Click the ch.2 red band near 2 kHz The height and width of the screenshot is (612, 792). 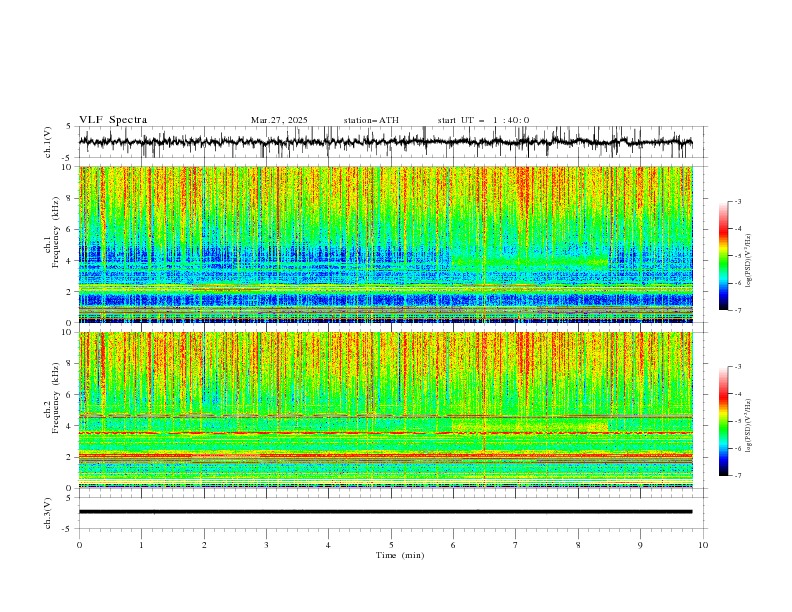(x=385, y=455)
